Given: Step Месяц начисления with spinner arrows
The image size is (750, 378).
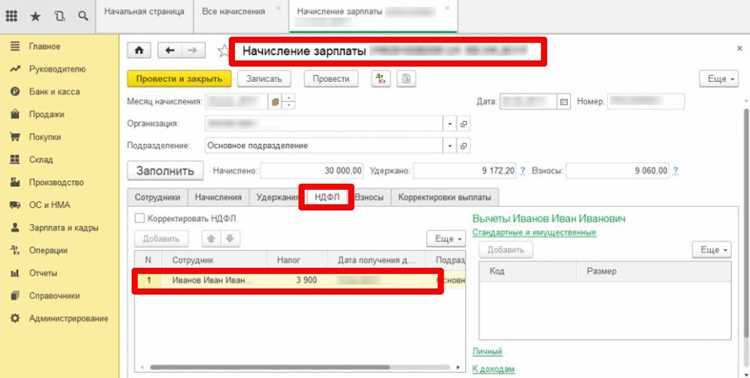Looking at the screenshot, I should pos(289,101).
